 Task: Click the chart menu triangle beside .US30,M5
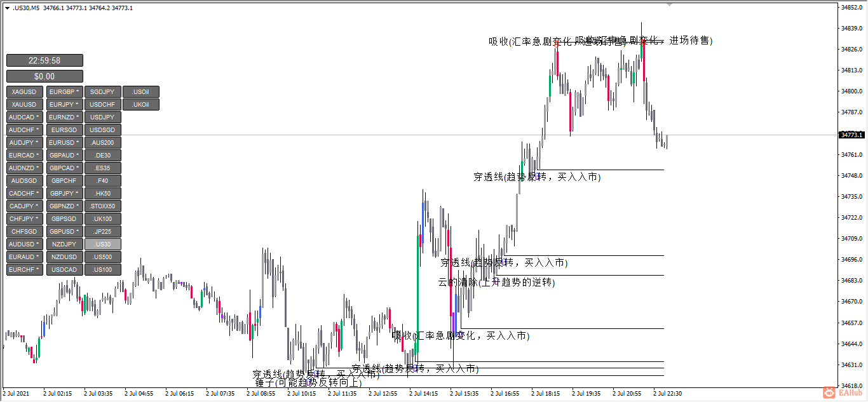pos(6,8)
